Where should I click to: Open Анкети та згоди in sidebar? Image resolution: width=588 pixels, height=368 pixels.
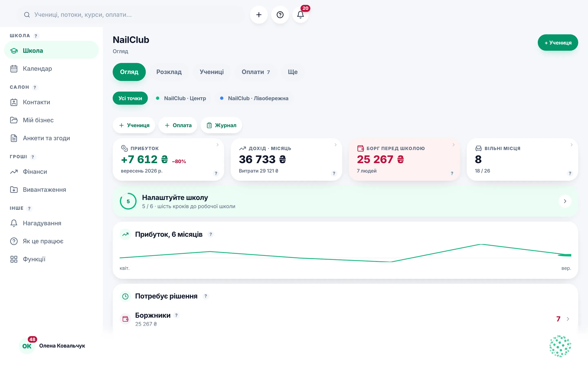51,138
